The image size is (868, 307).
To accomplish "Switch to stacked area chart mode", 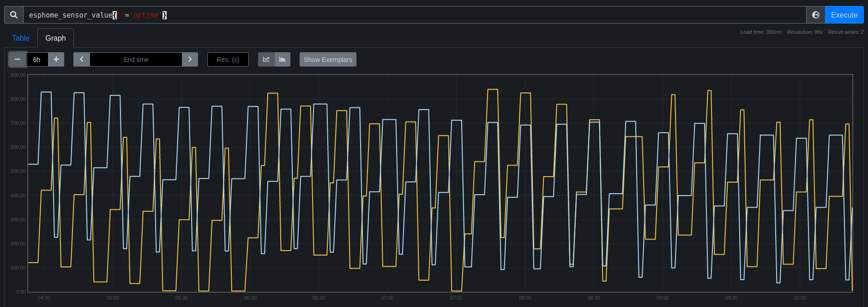I will (283, 59).
